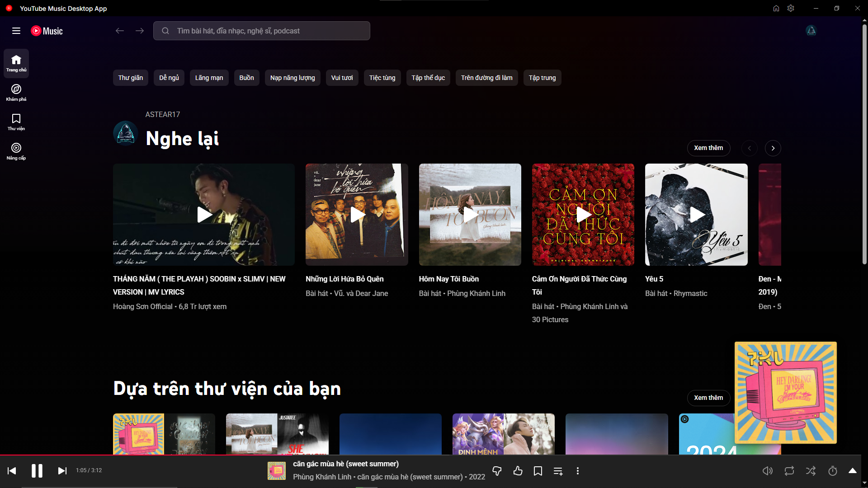Viewport: 868px width, 488px height.
Task: Open 30 Pictures artist link
Action: click(x=550, y=320)
